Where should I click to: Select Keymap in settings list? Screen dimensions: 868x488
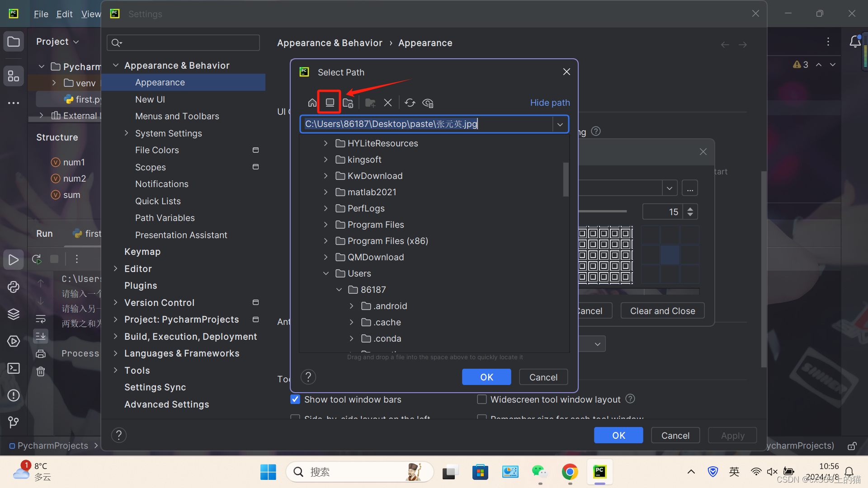142,252
